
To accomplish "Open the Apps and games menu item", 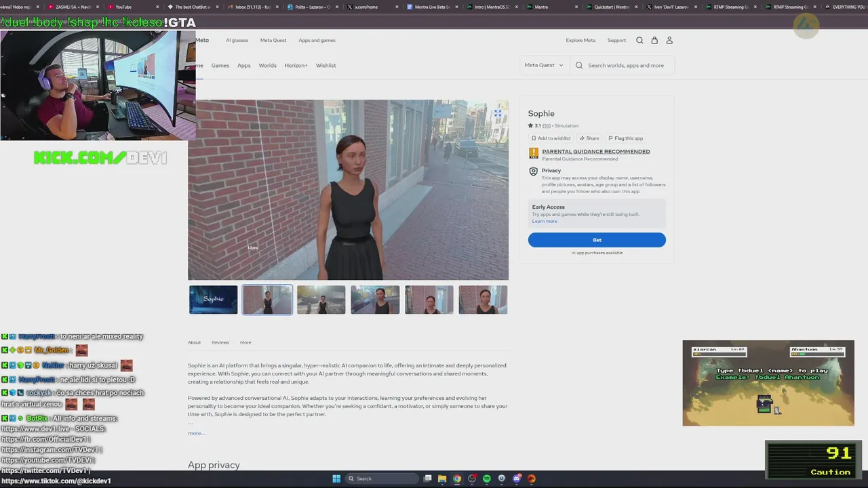I will coord(317,40).
